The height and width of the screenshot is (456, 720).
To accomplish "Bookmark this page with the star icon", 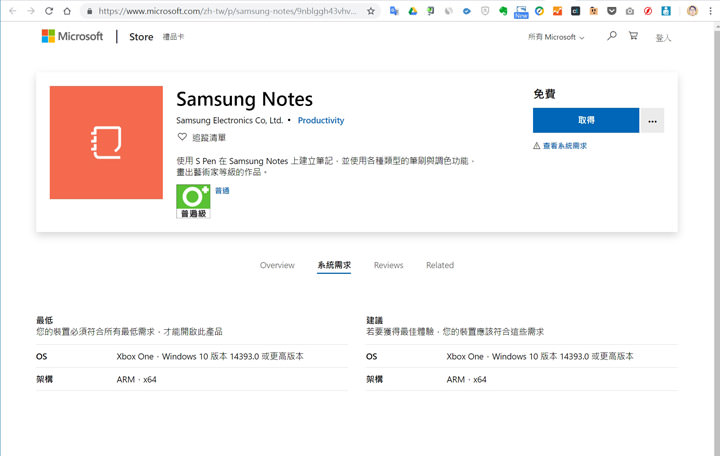I will tap(371, 11).
